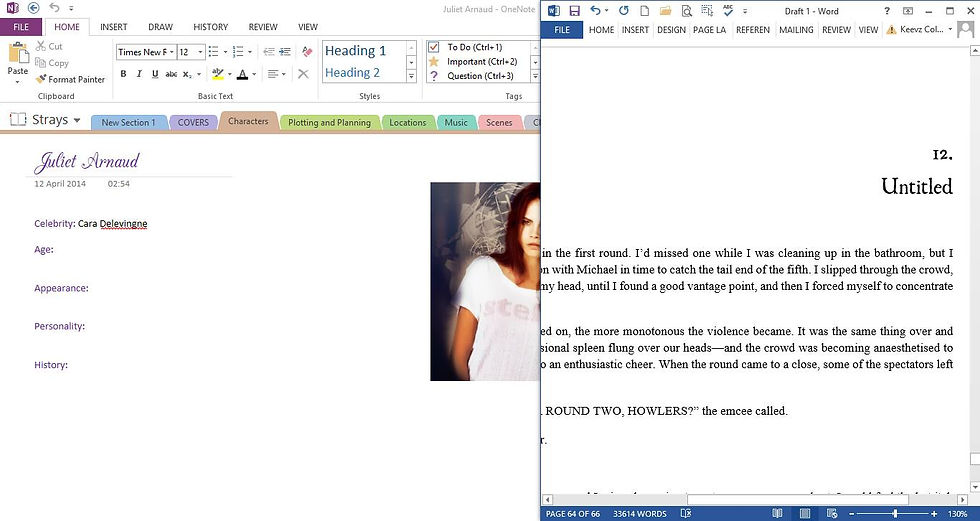Apply strikethrough in OneNote ribbon

coord(171,74)
